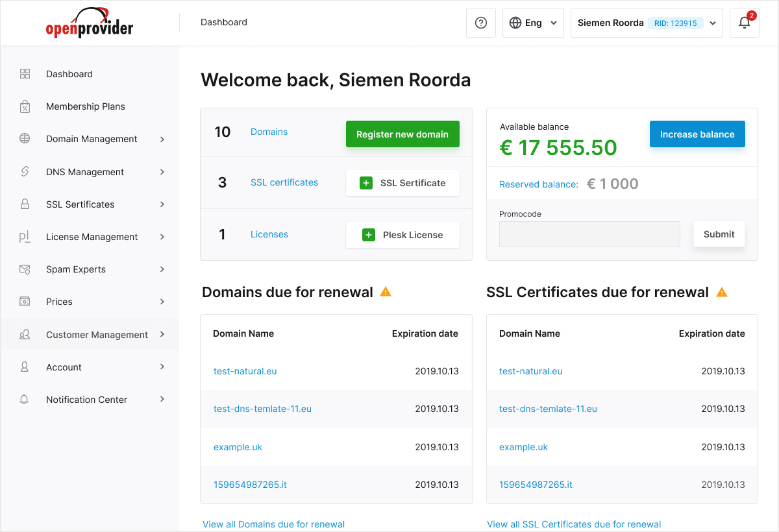Click the Membership Plans bag icon
779x532 pixels.
[x=25, y=106]
